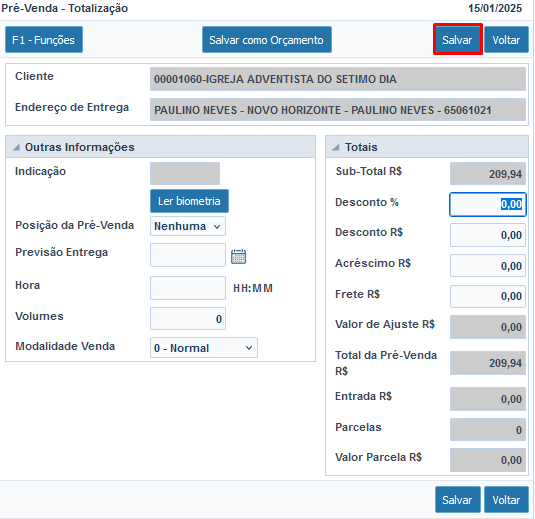Image resolution: width=535 pixels, height=519 pixels.
Task: Click the bottom Voltar button
Action: pos(506,500)
